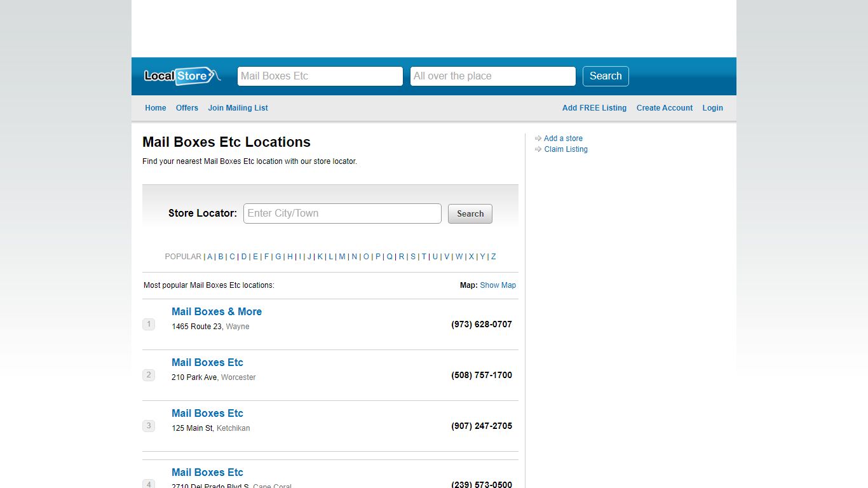Filter locations by letter O
The width and height of the screenshot is (868, 488).
tap(366, 257)
